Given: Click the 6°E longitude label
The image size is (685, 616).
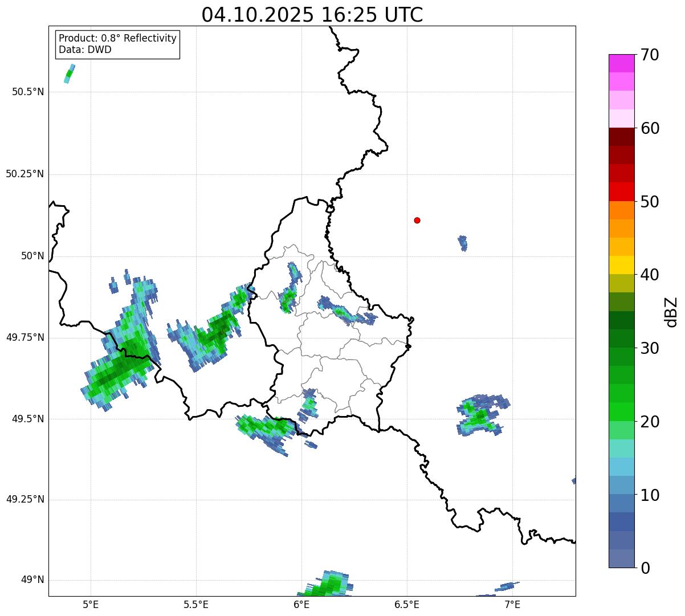Looking at the screenshot, I should tap(301, 605).
